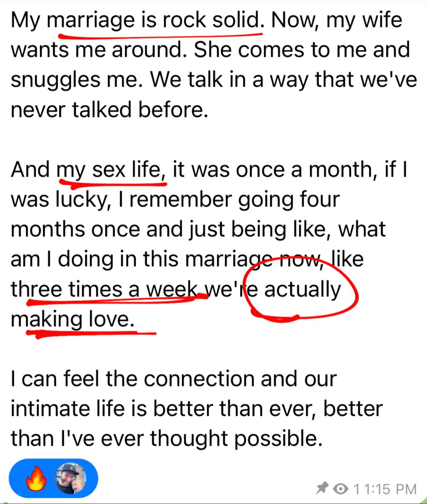
Task: Click the words "remember going four"
Action: tap(234, 200)
